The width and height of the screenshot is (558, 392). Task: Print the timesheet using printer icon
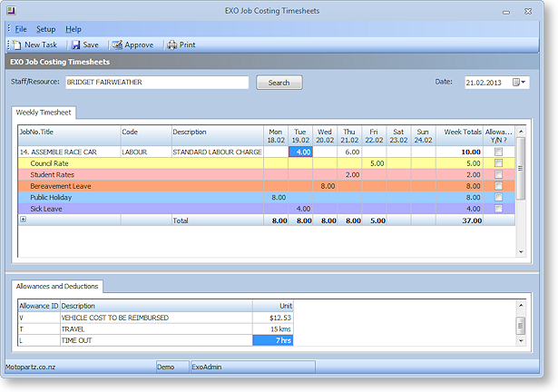point(171,44)
